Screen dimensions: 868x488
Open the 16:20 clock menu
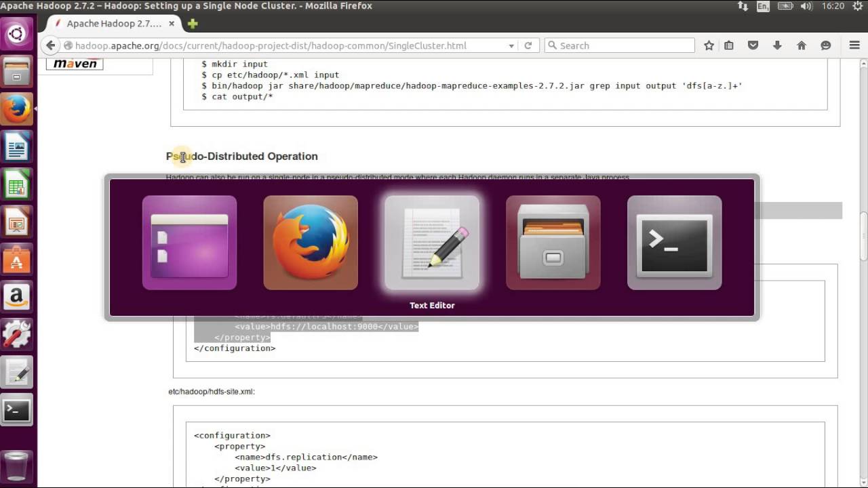(x=833, y=6)
